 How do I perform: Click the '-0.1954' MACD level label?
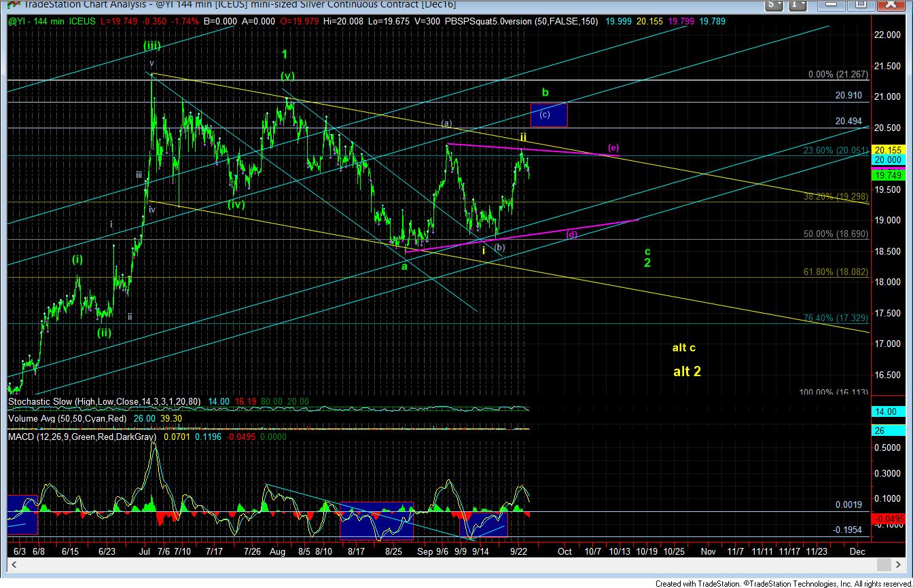coord(848,530)
